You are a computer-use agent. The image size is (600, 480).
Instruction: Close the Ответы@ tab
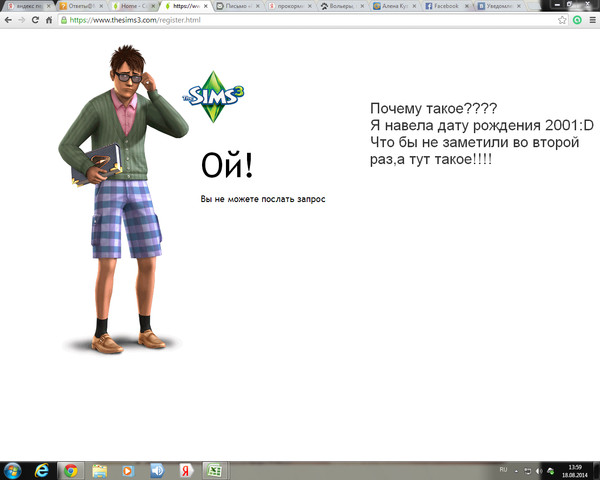tap(101, 6)
